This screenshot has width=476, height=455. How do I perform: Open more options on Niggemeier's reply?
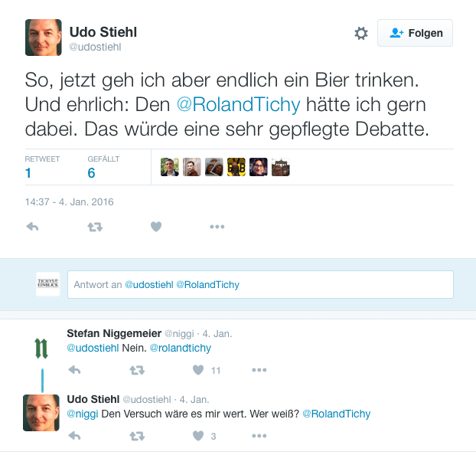259,370
